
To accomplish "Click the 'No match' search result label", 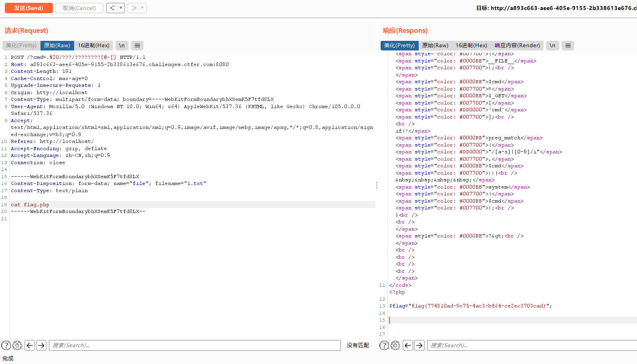I will point(358,345).
